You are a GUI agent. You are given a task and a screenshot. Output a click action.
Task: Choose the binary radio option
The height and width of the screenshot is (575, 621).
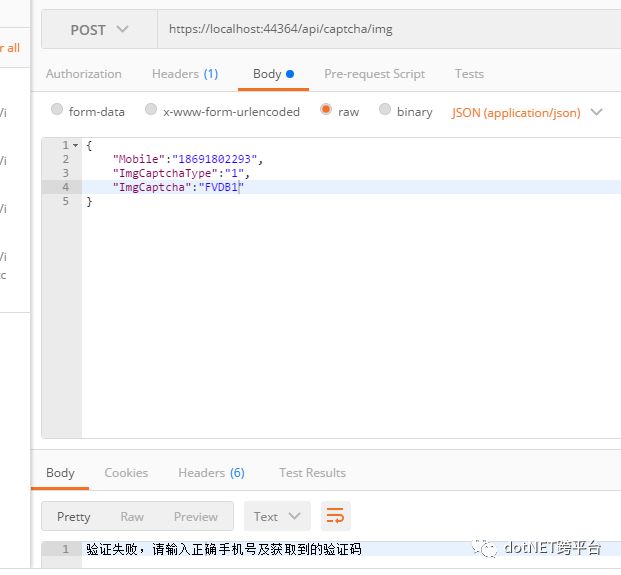(x=385, y=109)
